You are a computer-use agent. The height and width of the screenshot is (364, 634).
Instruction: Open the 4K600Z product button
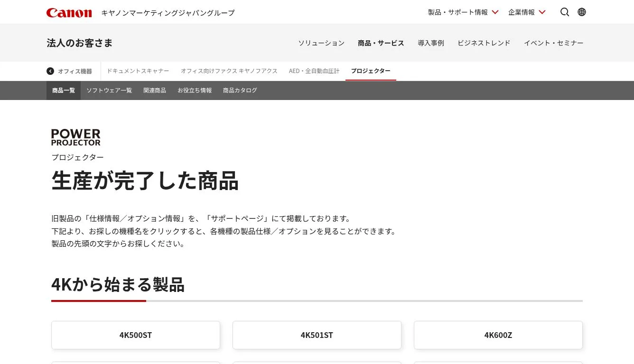coord(498,335)
